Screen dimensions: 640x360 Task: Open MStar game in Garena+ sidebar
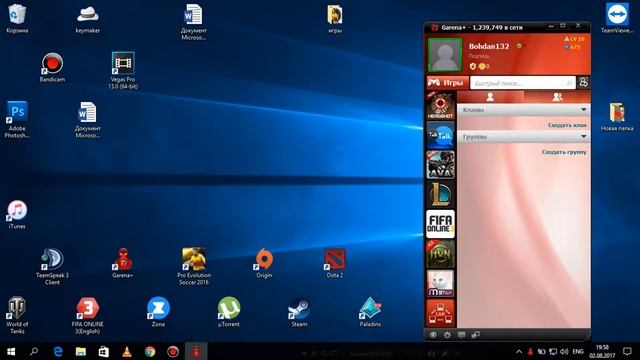[440, 283]
